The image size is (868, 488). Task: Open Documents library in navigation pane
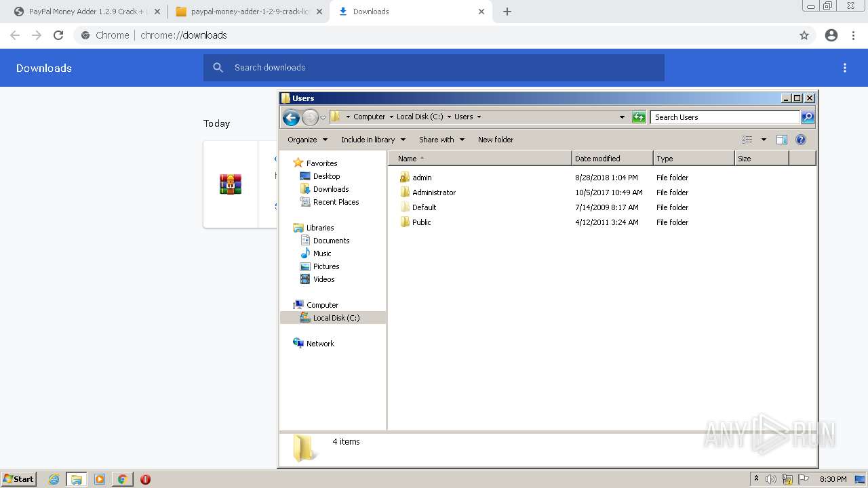(x=331, y=241)
